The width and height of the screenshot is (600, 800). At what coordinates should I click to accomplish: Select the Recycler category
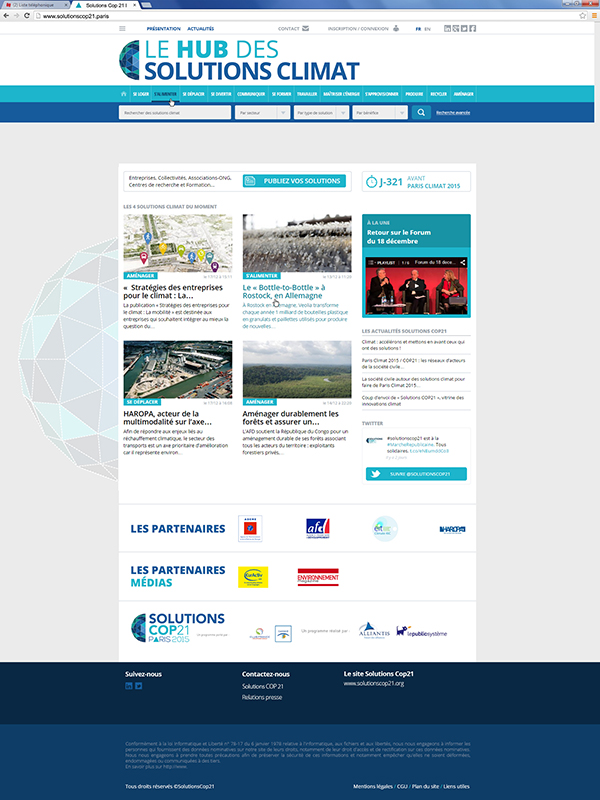439,94
